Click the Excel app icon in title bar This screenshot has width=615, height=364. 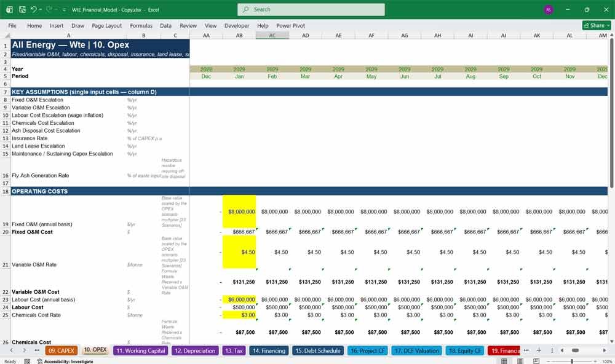point(9,9)
